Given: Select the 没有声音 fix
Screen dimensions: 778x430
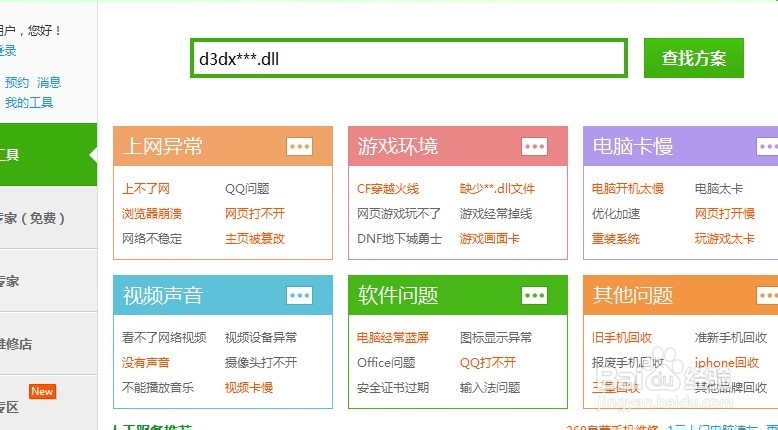Looking at the screenshot, I should pos(146,363).
